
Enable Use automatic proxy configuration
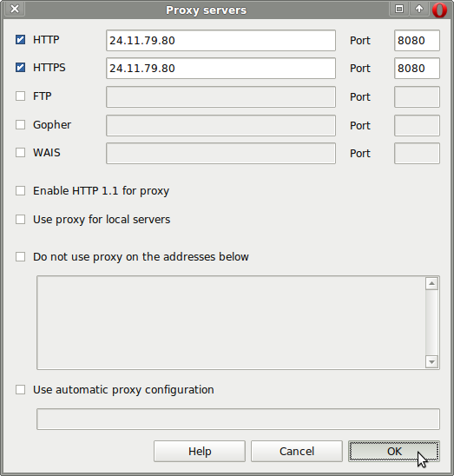[20, 389]
